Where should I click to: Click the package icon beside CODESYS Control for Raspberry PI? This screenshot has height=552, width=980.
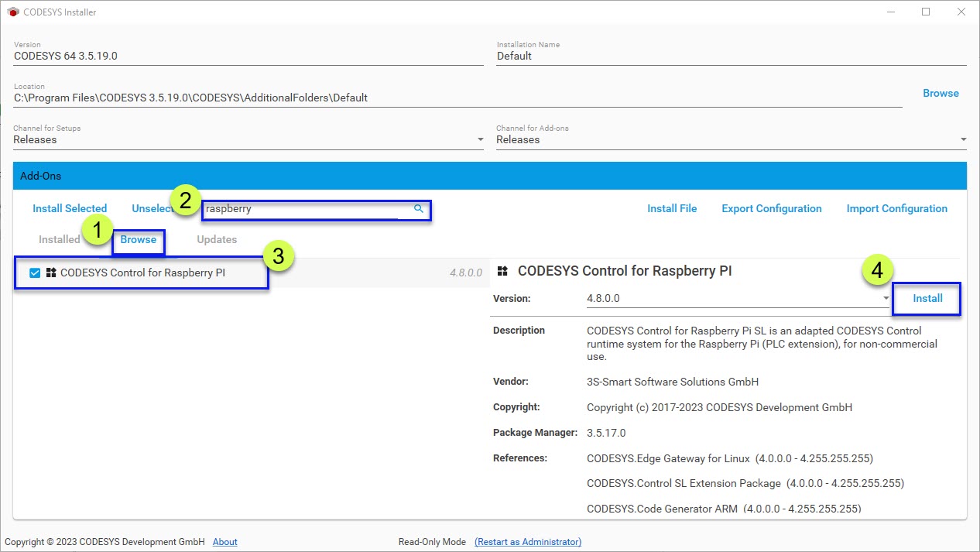(53, 273)
